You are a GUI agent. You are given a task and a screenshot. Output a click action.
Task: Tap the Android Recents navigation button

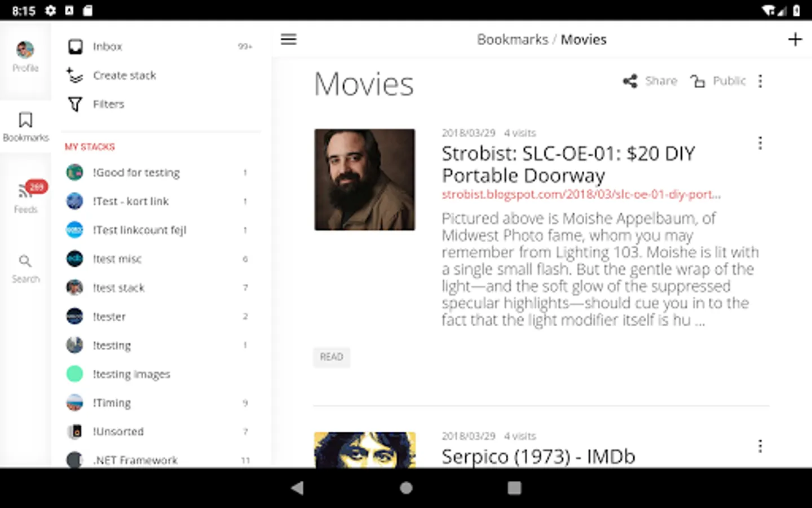tap(514, 488)
